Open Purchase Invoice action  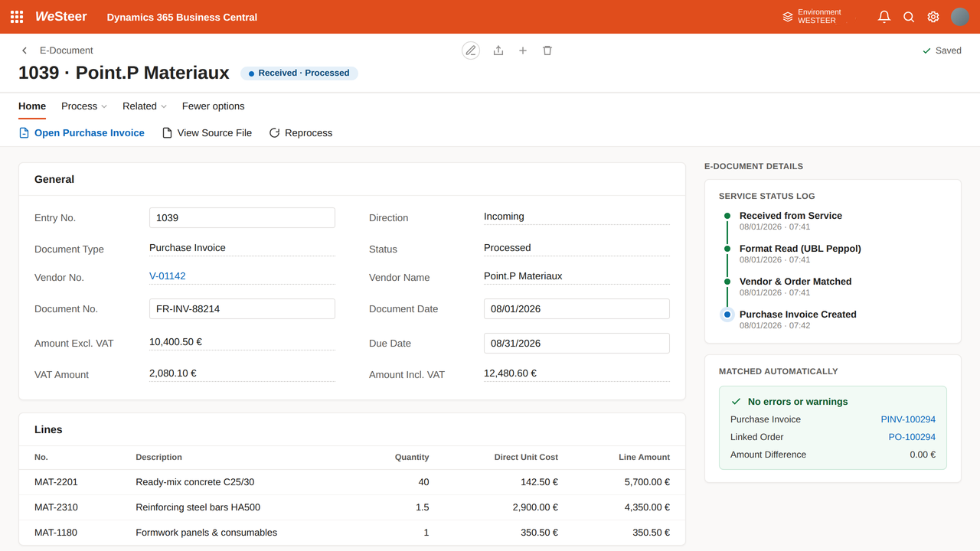(x=81, y=133)
